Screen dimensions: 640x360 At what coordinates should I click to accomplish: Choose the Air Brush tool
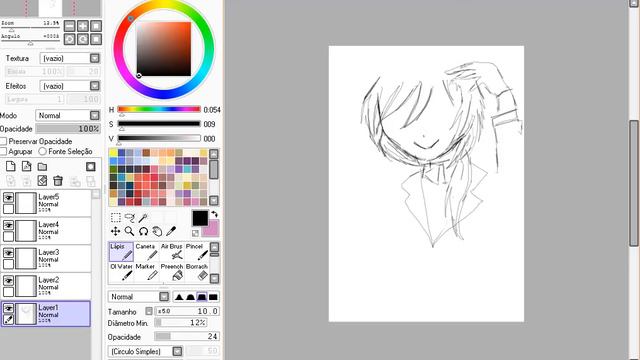tap(171, 252)
